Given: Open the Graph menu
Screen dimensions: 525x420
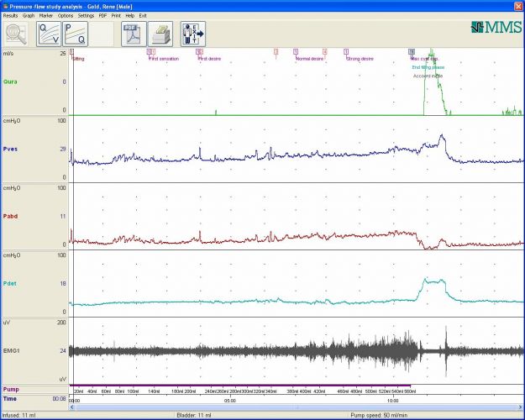Looking at the screenshot, I should (x=29, y=15).
